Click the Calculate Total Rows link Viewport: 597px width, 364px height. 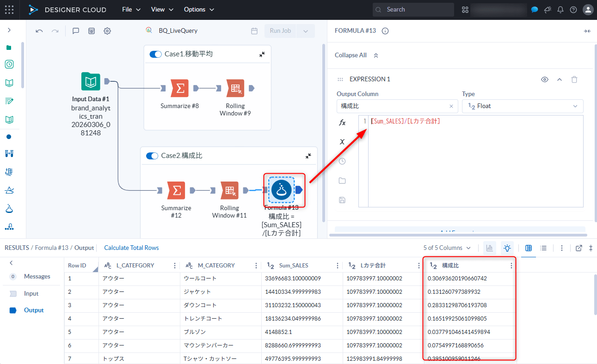(131, 248)
